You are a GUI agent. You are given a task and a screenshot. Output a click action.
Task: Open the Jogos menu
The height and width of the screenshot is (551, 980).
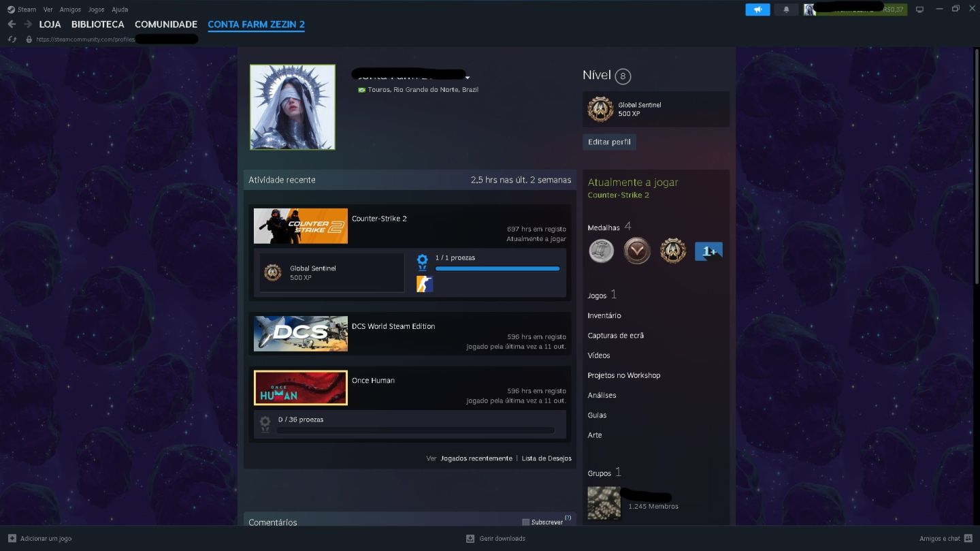click(96, 10)
